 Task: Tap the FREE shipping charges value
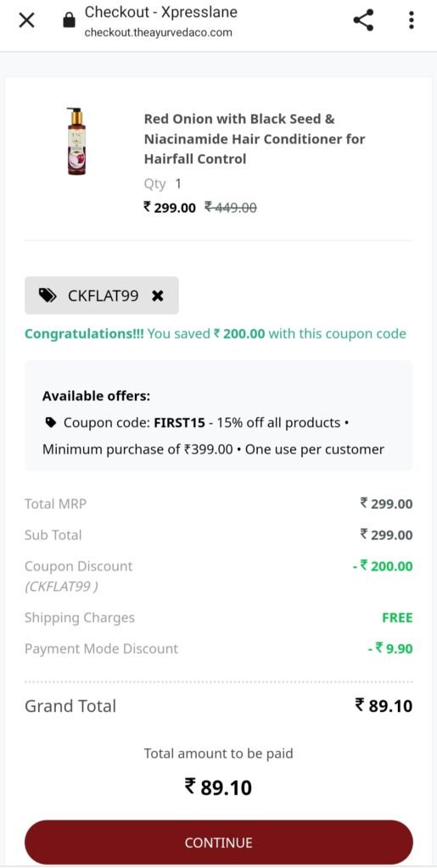point(397,618)
